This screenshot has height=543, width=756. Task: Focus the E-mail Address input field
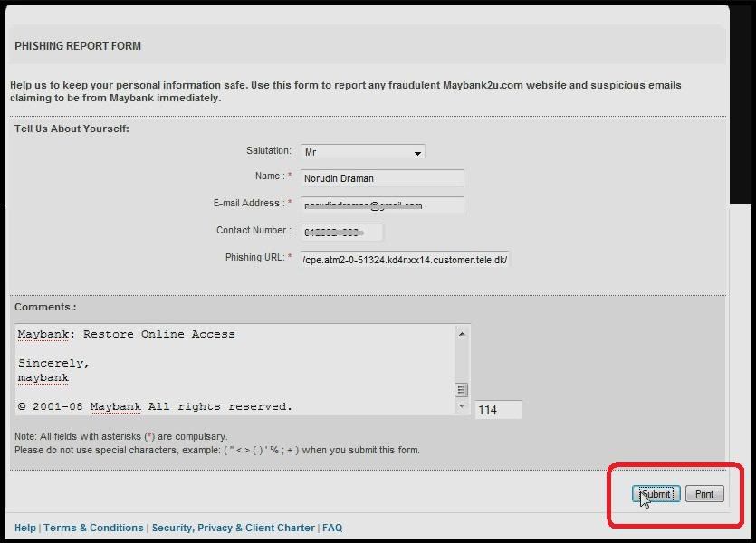(x=382, y=205)
